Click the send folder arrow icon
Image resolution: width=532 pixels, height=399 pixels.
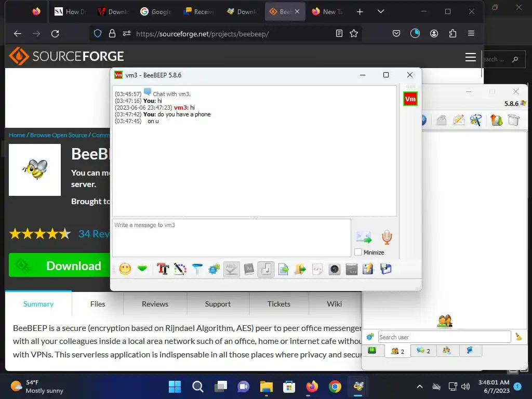coord(300,269)
